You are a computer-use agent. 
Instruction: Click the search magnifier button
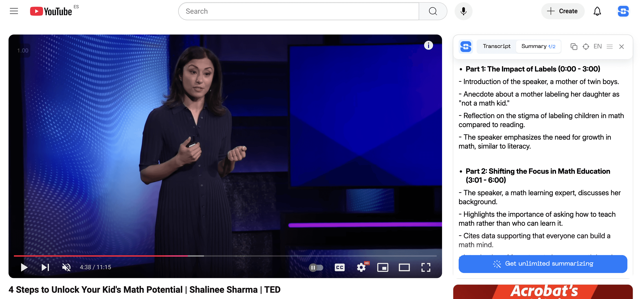pyautogui.click(x=433, y=11)
